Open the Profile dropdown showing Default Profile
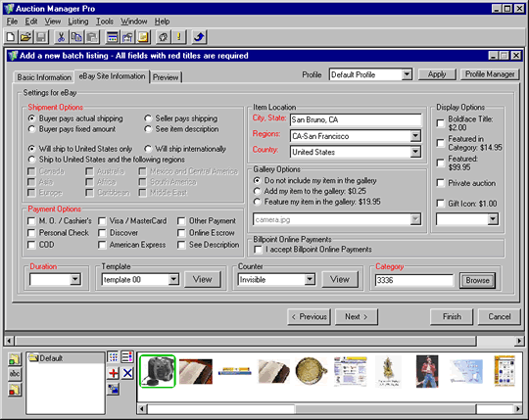Viewport: 529px width, 420px height. (407, 74)
